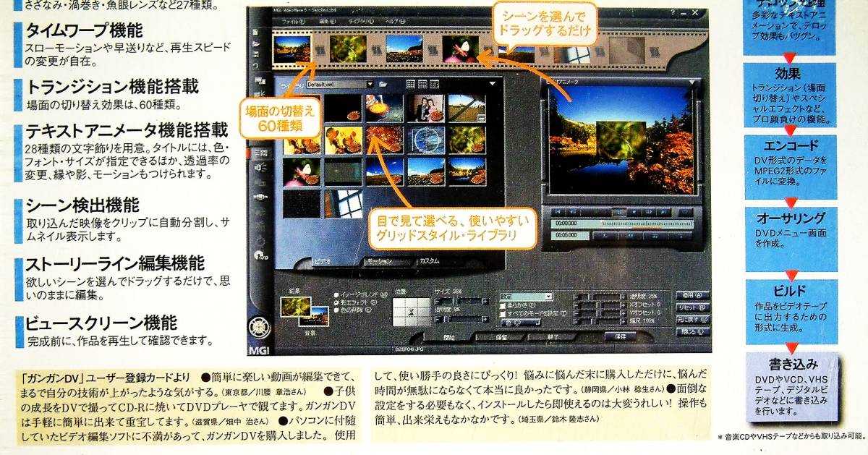Enable the すべてのモードを設定 checkbox
868x455 pixels.
[503, 313]
